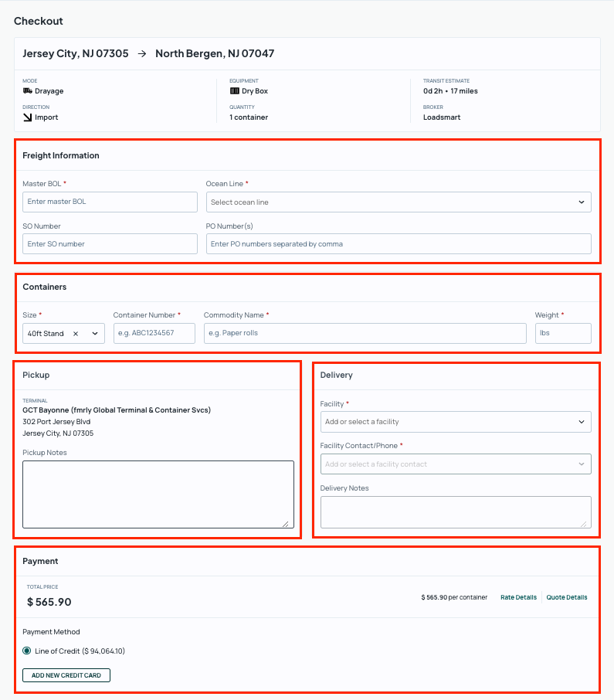Click the $ 565.90 per container text
614x700 pixels.
coord(454,597)
